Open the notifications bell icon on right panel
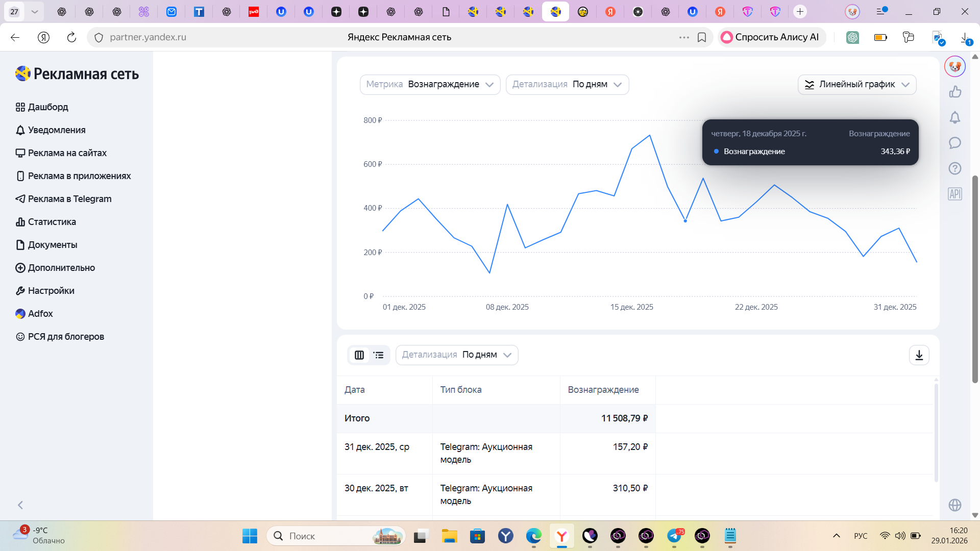The height and width of the screenshot is (551, 980). [954, 118]
